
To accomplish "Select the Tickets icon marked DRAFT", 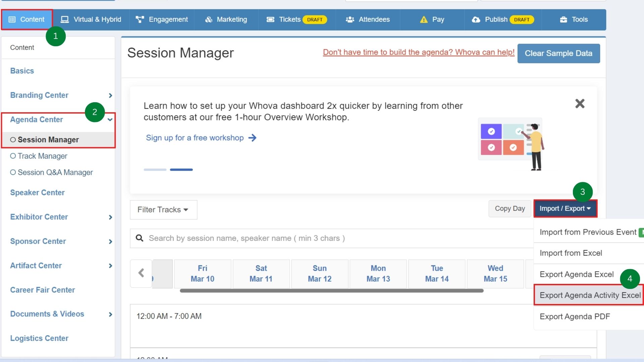I will tap(270, 19).
